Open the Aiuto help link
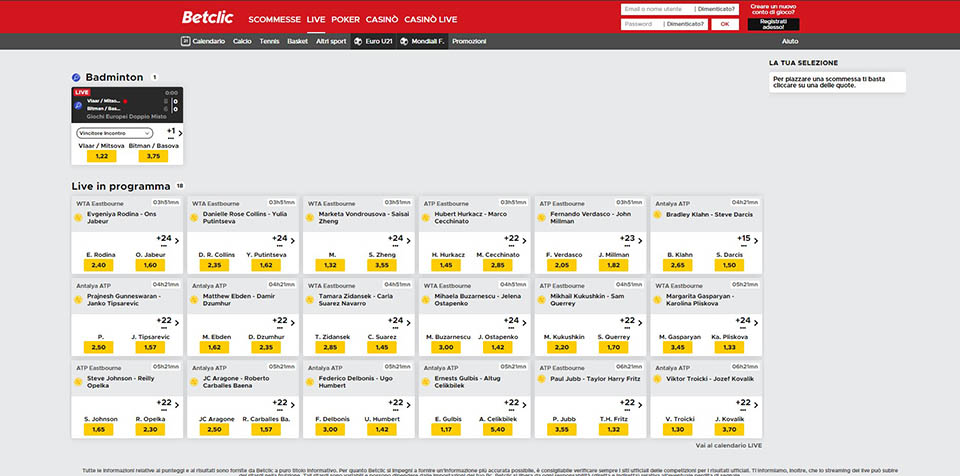 tap(790, 42)
